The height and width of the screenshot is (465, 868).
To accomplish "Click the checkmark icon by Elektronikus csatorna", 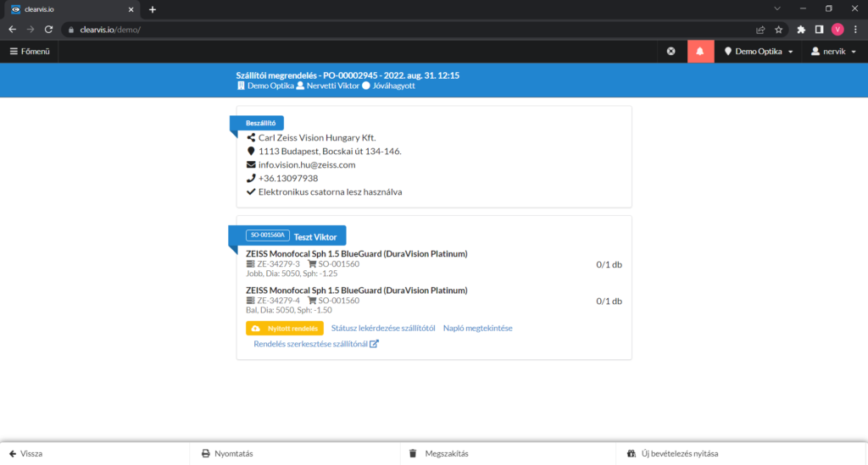I will click(251, 192).
